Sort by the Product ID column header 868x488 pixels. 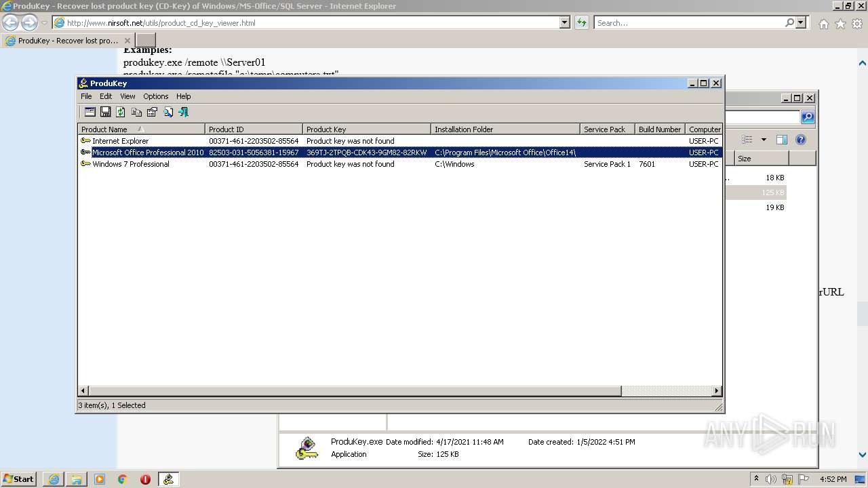(254, 129)
